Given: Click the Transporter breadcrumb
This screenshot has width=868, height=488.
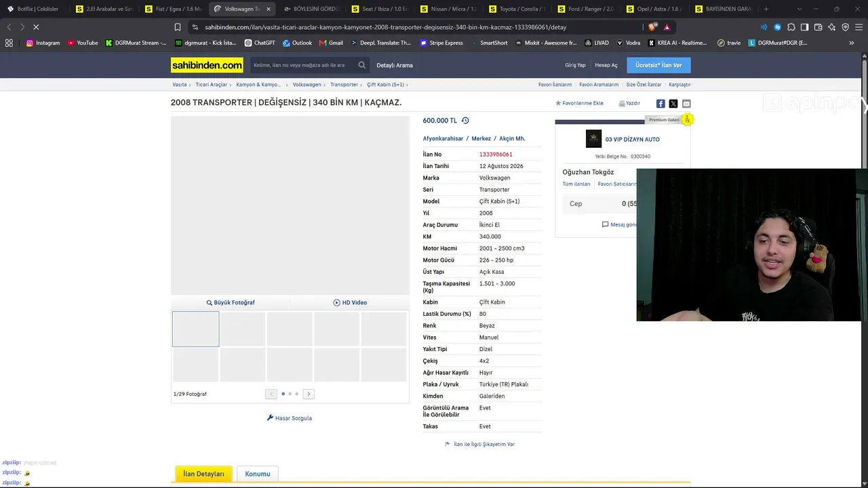Looking at the screenshot, I should pos(344,85).
